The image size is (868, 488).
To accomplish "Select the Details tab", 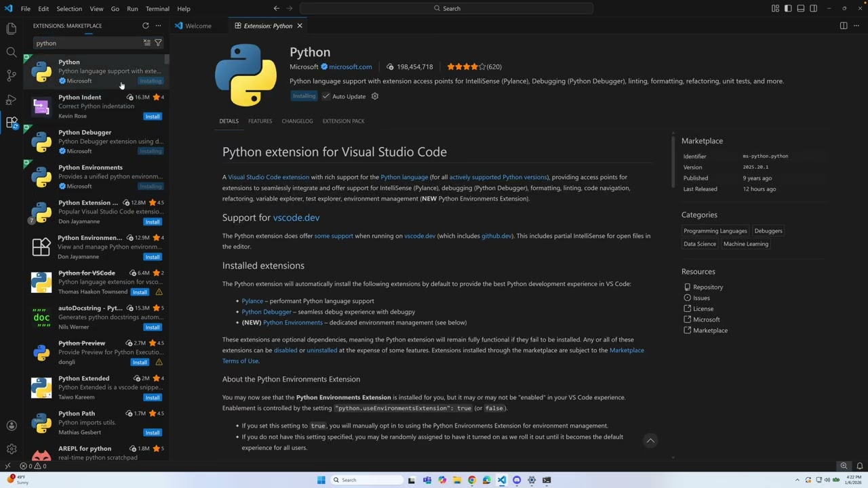I will coord(229,121).
